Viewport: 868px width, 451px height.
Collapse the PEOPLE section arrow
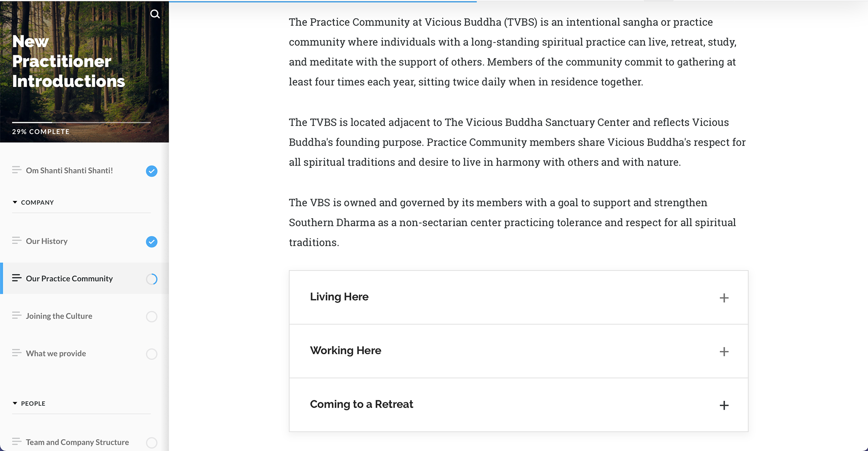tap(15, 403)
